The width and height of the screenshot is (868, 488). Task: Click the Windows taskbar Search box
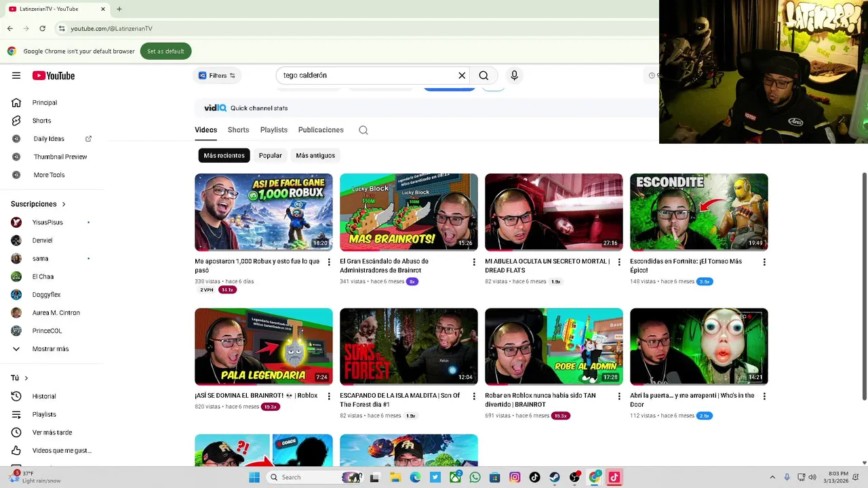click(314, 477)
